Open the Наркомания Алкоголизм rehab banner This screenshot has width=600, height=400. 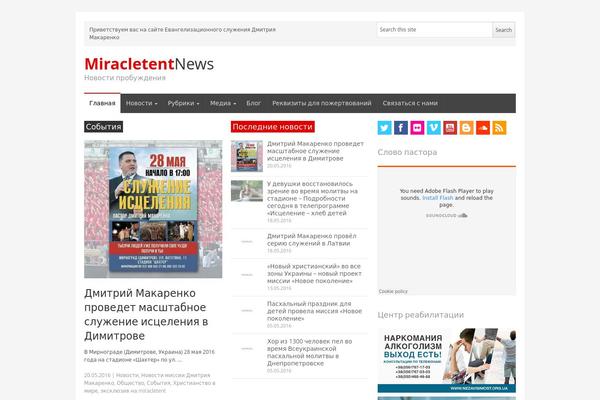coord(447,360)
